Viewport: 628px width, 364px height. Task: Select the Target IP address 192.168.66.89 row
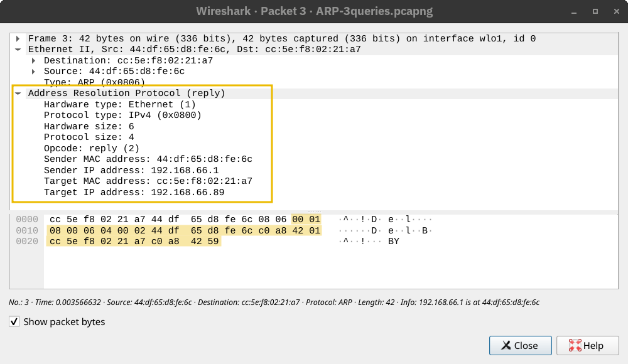coord(134,192)
